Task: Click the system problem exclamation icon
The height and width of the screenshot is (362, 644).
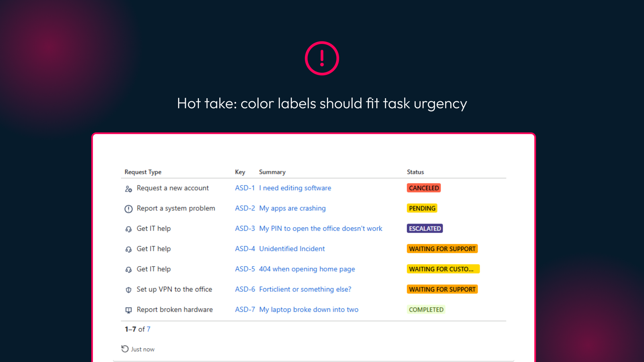Action: [x=128, y=209]
